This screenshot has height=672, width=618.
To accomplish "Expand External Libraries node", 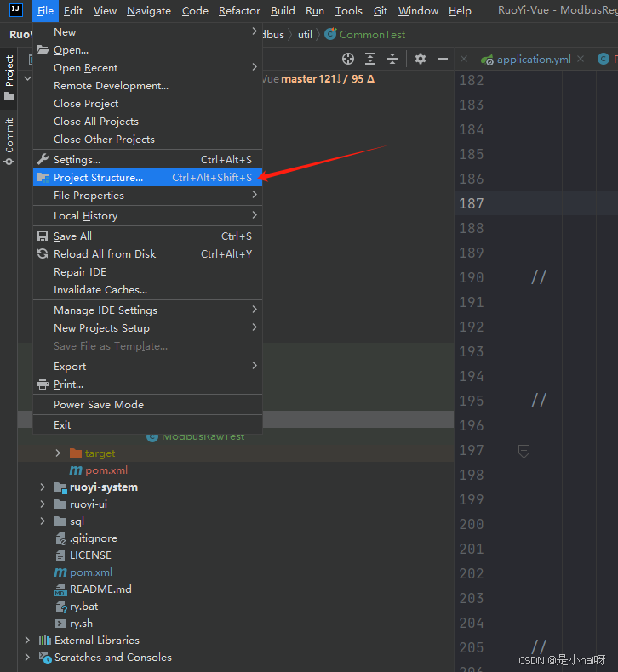I will click(27, 640).
